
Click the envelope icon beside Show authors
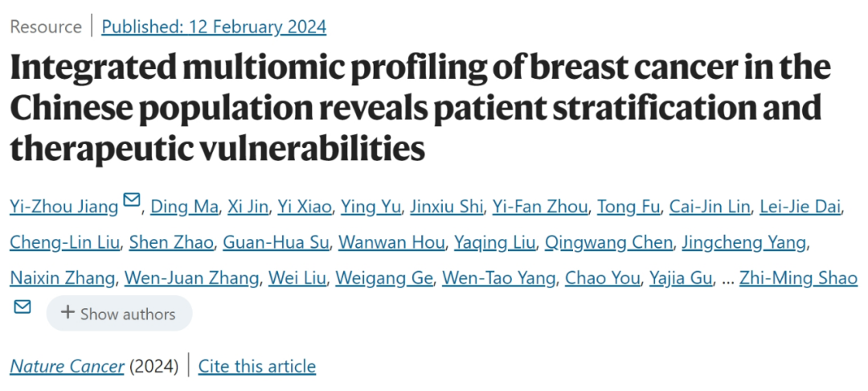[22, 307]
